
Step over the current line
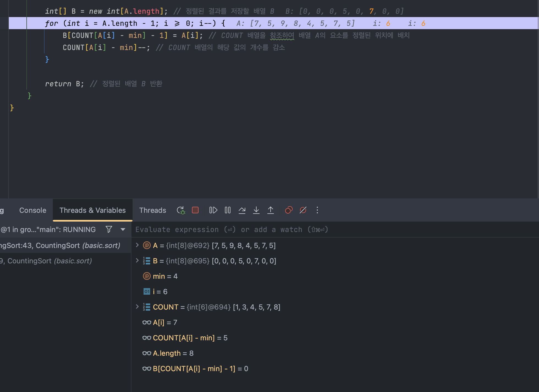(x=242, y=210)
